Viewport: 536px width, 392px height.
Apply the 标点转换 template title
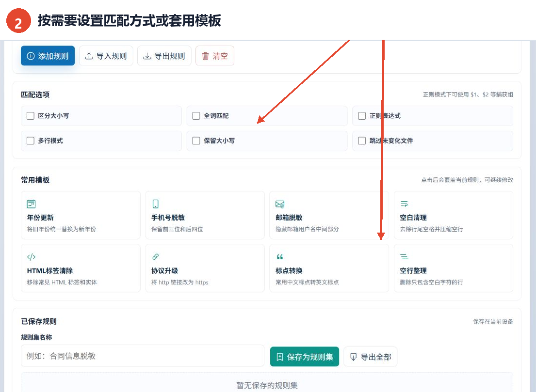(x=289, y=271)
